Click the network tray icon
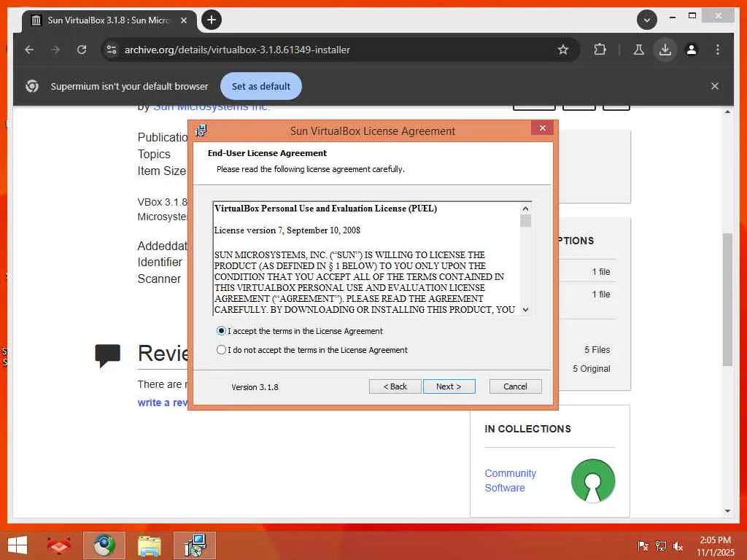The width and height of the screenshot is (747, 560). [660, 546]
